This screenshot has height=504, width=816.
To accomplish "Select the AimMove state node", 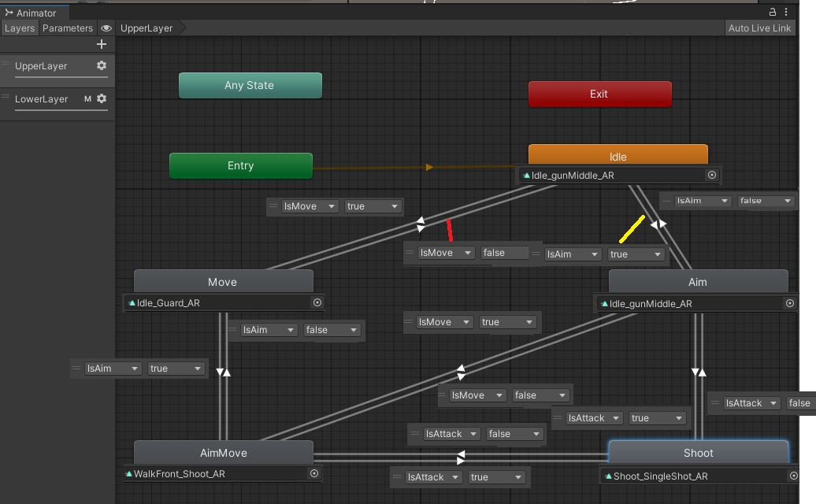I will click(224, 453).
